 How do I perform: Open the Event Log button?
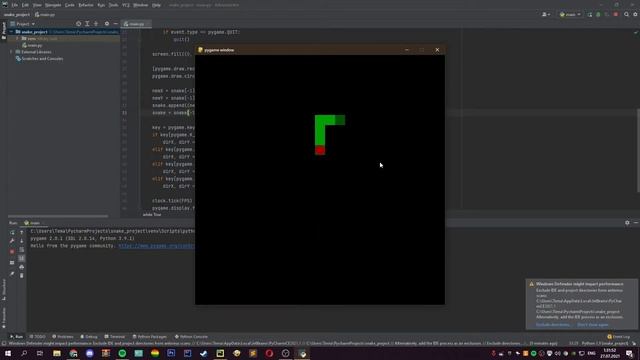(x=619, y=337)
